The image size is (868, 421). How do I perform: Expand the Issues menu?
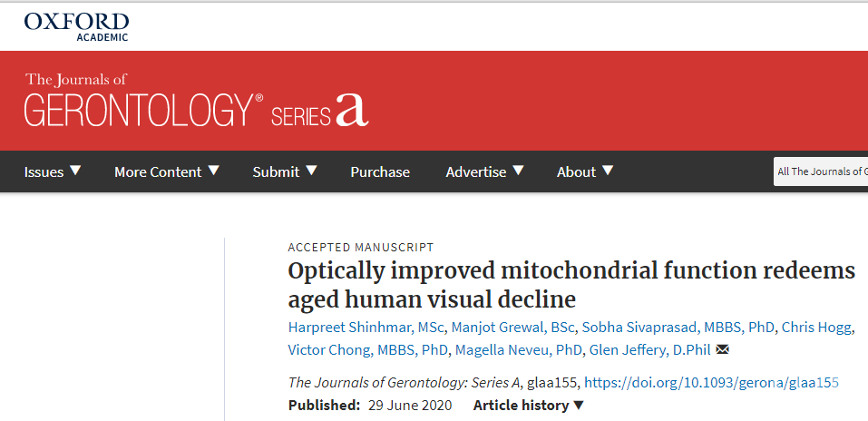click(53, 171)
